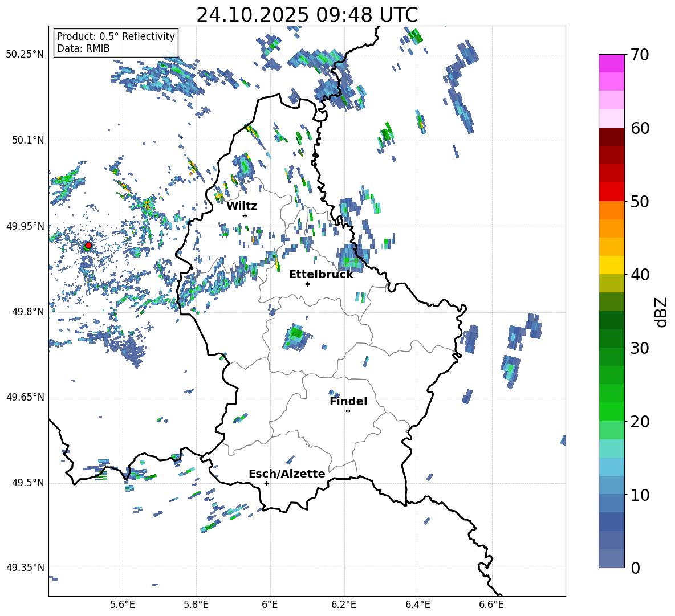Click the Wiltz location cross marker
This screenshot has width=675, height=616.
[x=245, y=215]
